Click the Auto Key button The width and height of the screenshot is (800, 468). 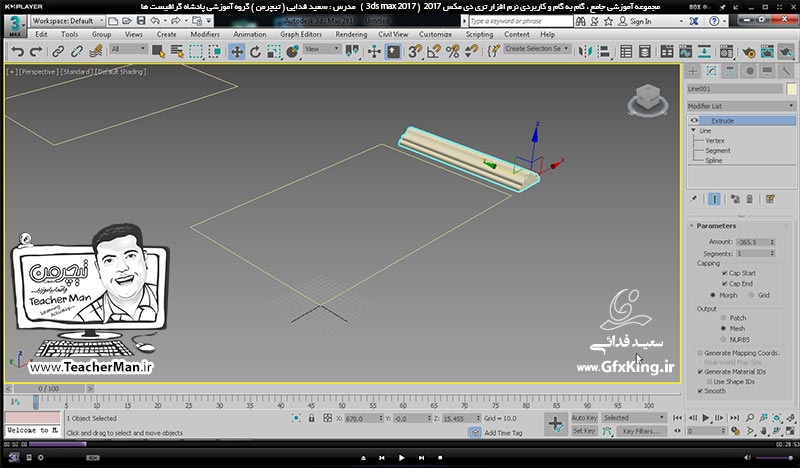click(x=584, y=418)
